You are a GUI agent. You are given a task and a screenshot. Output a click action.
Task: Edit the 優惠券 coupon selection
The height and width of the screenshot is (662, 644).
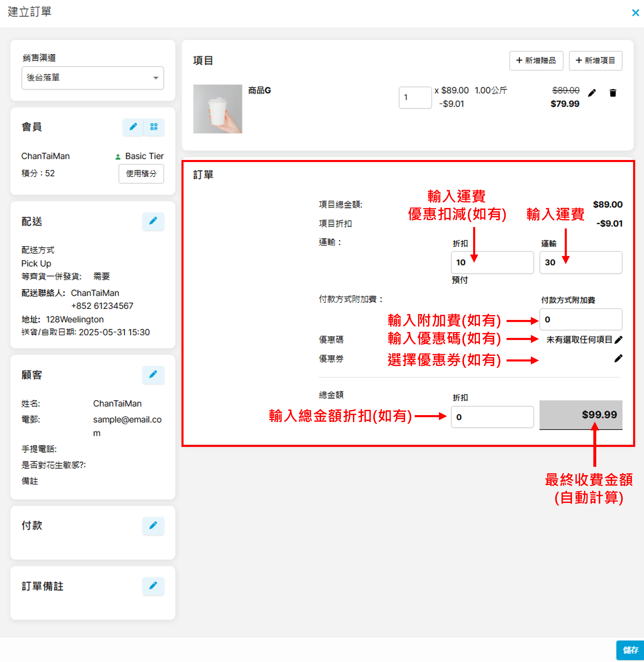(x=619, y=359)
